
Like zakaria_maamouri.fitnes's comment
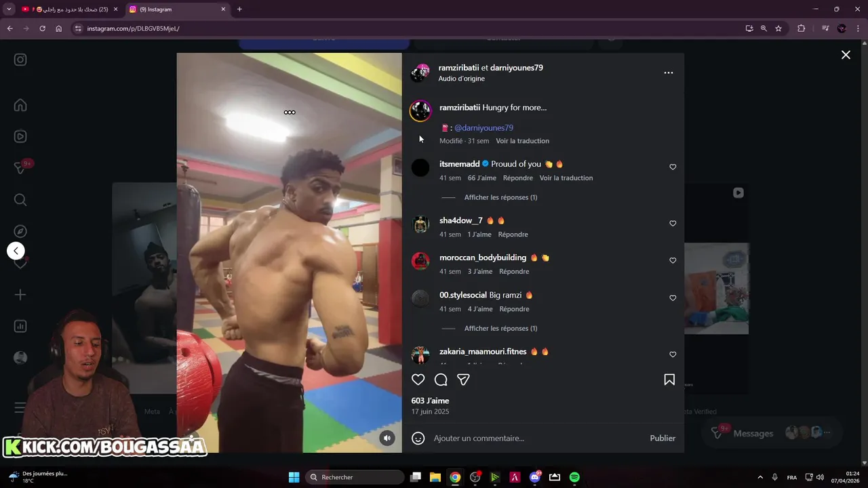(673, 354)
